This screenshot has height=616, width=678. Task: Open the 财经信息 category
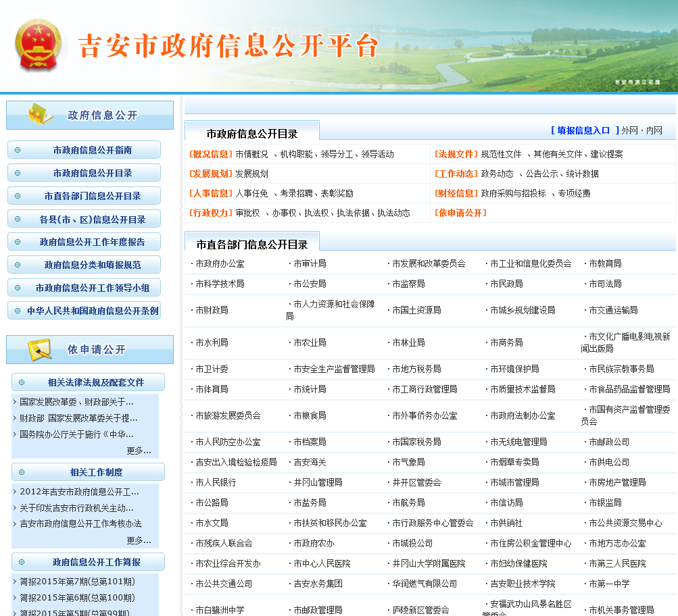point(456,193)
